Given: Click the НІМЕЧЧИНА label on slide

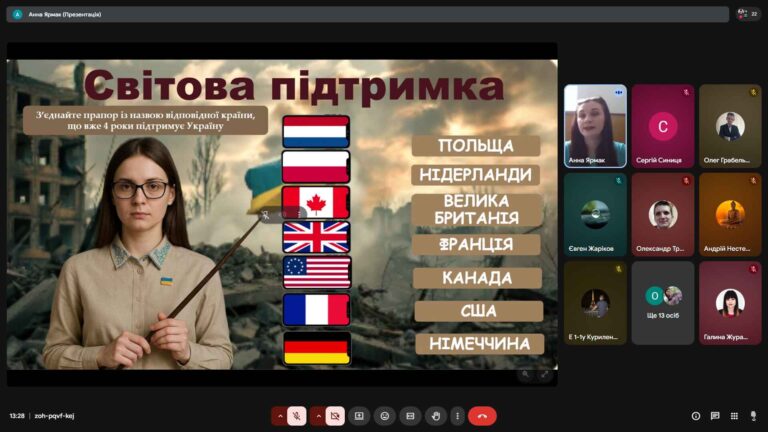Looking at the screenshot, I should pyautogui.click(x=480, y=344).
